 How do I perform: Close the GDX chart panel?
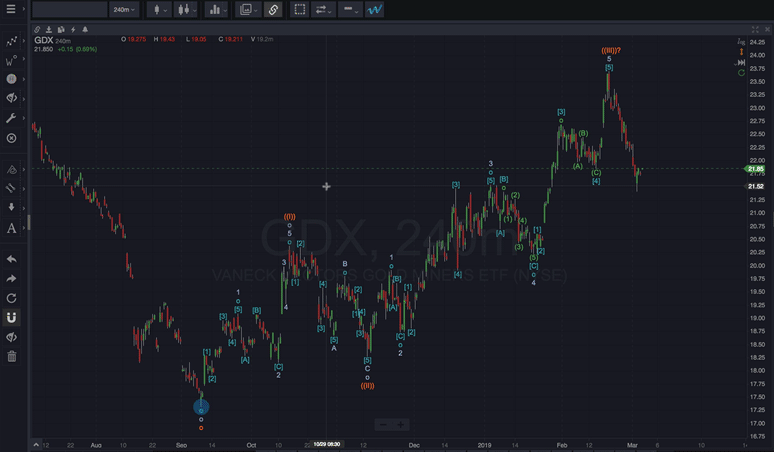point(767,30)
